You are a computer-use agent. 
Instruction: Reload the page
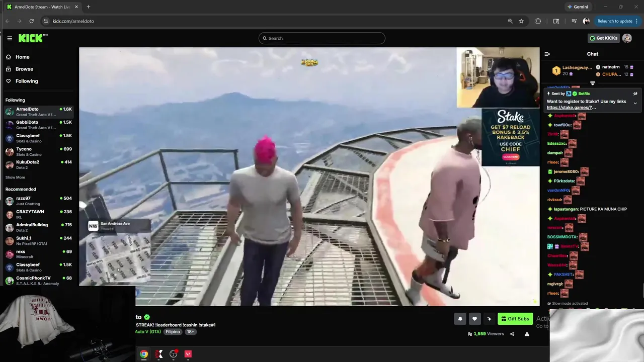pos(31,21)
